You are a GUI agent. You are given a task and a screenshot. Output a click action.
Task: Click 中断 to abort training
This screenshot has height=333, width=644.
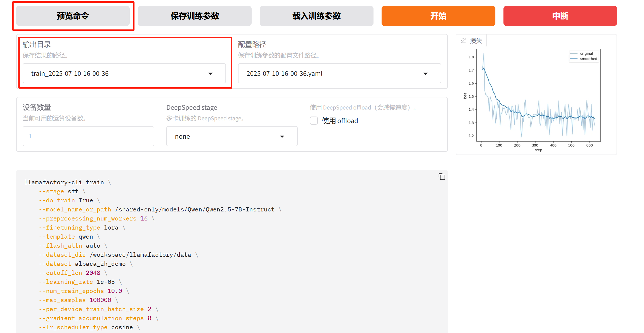click(560, 16)
